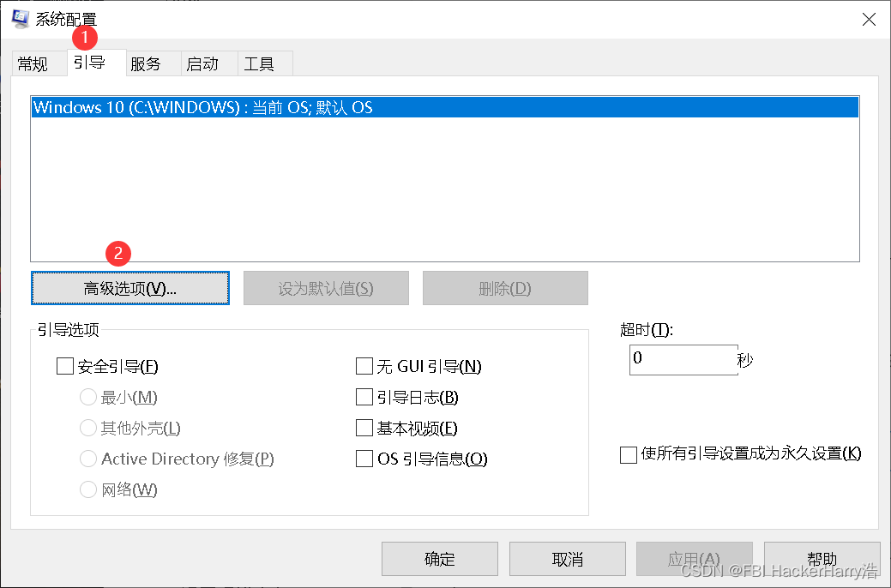Image resolution: width=891 pixels, height=588 pixels.
Task: Confirm with the 确定 button
Action: point(440,559)
